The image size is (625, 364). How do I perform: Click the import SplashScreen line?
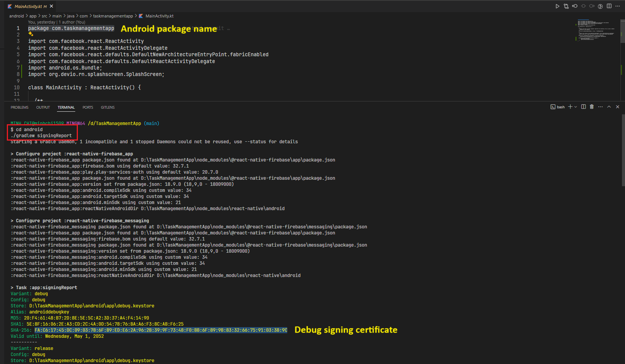96,74
